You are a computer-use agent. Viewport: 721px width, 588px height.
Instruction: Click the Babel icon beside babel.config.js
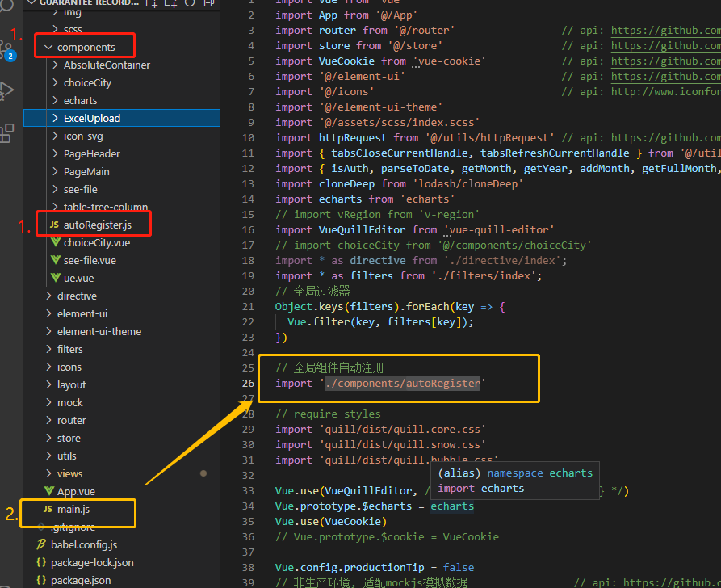pyautogui.click(x=41, y=544)
